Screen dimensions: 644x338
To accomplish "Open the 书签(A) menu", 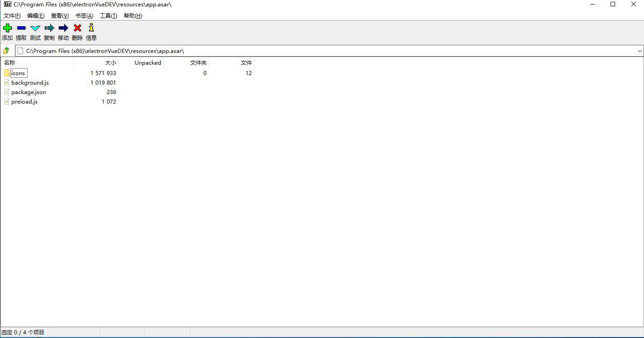I will click(x=85, y=16).
